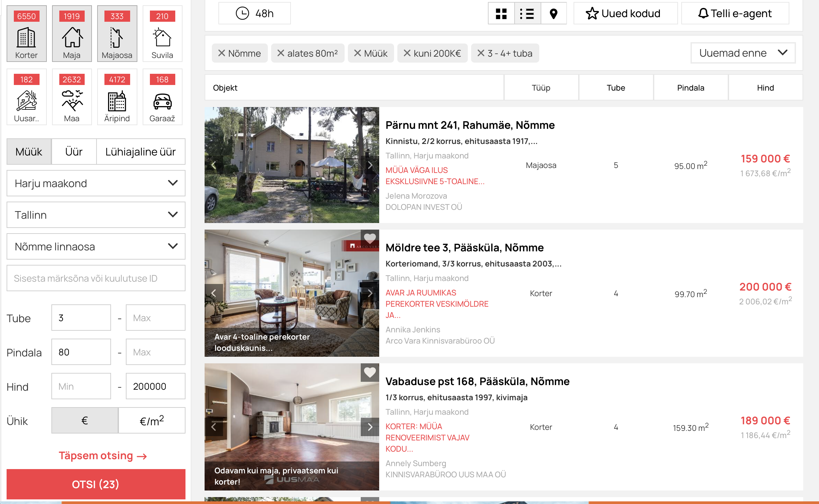
Task: Sort results by Tüüp column
Action: [541, 88]
